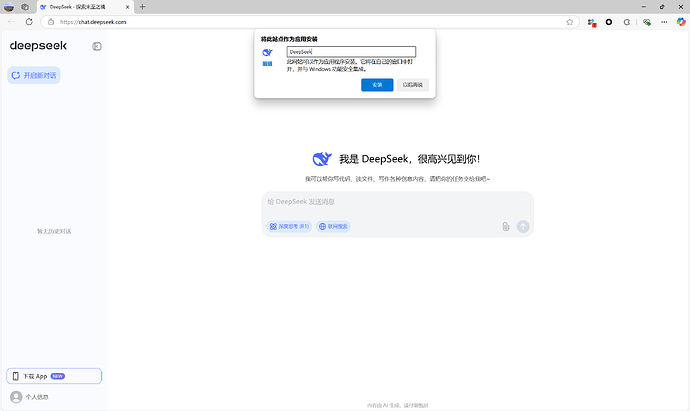Click the site info lock icon
Viewport: 690px width, 411px height.
pyautogui.click(x=51, y=22)
